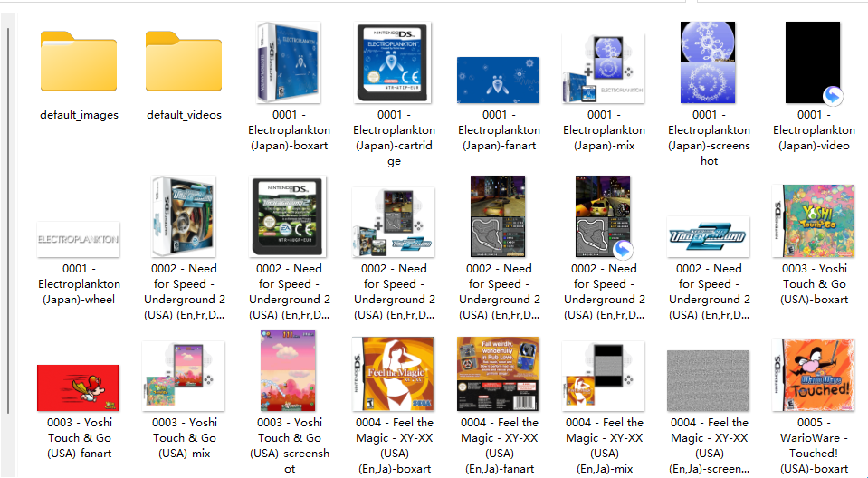This screenshot has width=868, height=478.
Task: Click the Need for Speed DS cartridge thumbnail
Action: click(x=288, y=216)
